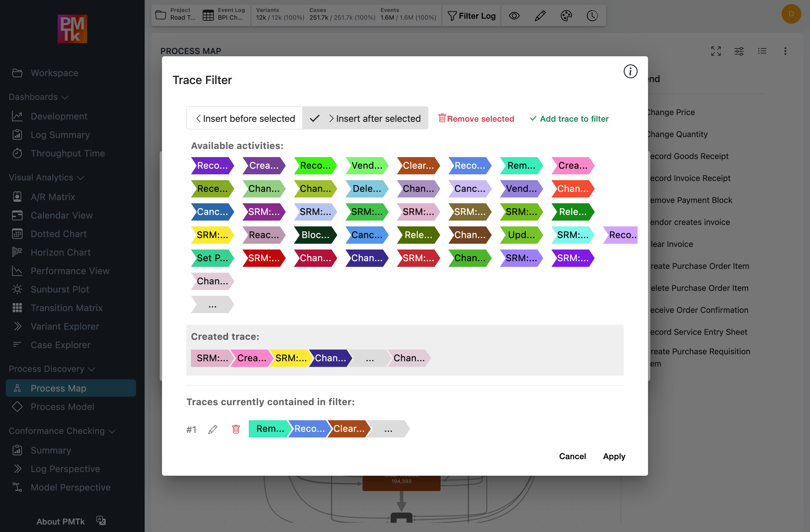Open the Variant Explorer

(65, 326)
